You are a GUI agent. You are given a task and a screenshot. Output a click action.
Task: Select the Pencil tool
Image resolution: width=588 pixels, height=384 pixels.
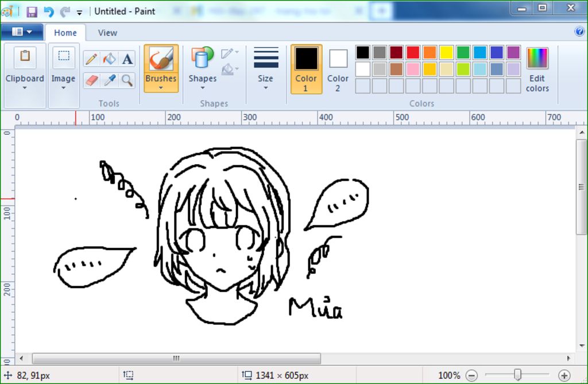tap(91, 59)
